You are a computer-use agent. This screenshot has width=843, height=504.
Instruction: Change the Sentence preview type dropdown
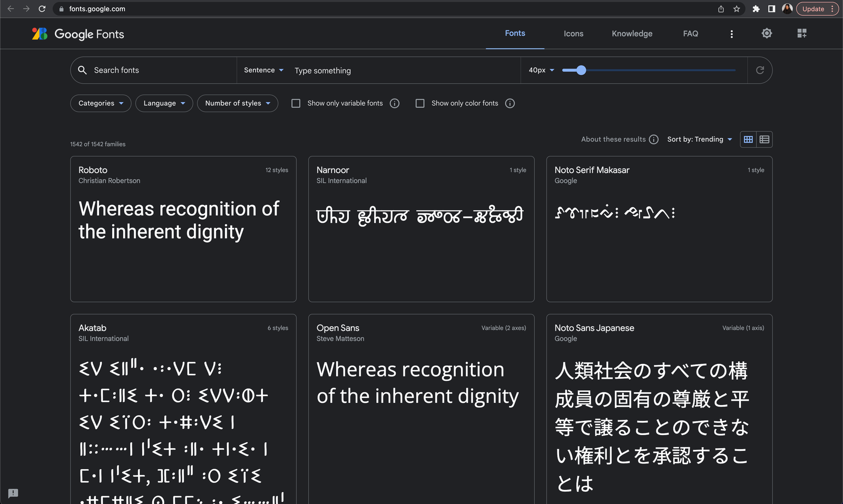click(x=263, y=70)
